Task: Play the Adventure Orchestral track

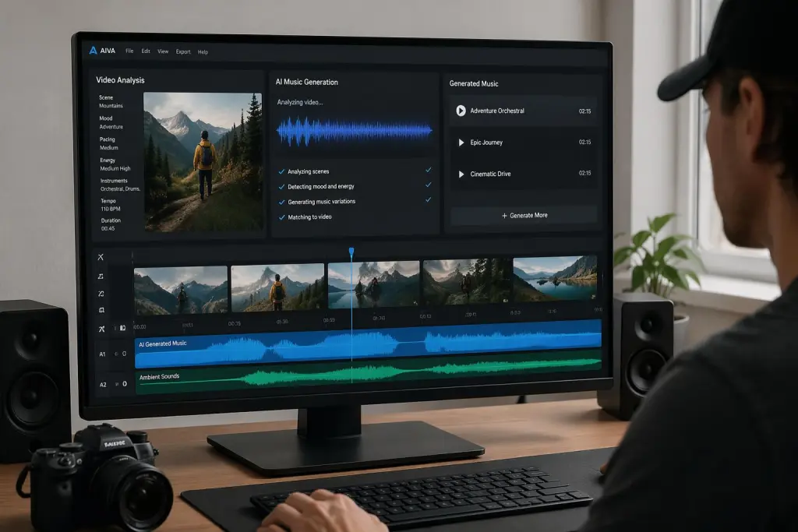Action: [461, 111]
